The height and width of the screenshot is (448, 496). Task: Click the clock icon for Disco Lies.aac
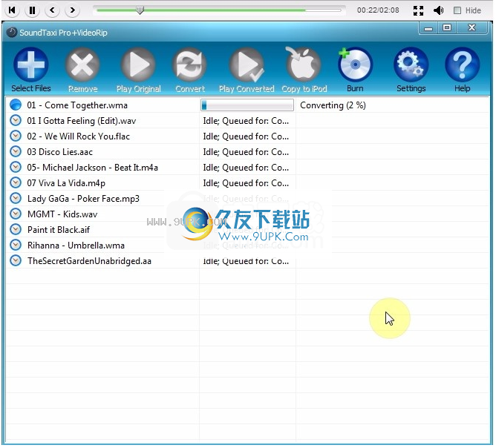click(16, 151)
